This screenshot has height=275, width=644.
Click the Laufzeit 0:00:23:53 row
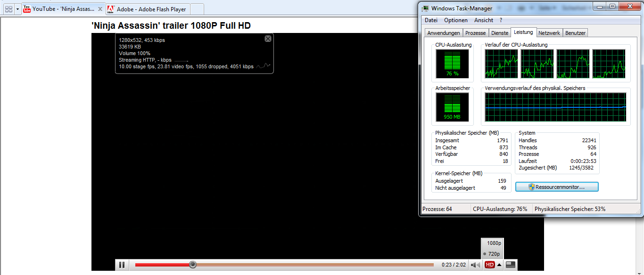pos(557,161)
